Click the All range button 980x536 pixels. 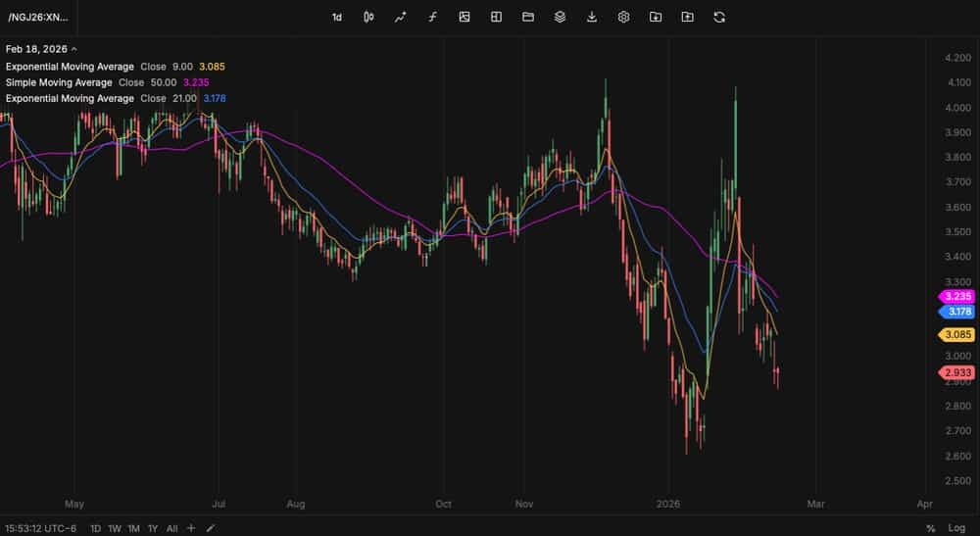click(171, 528)
